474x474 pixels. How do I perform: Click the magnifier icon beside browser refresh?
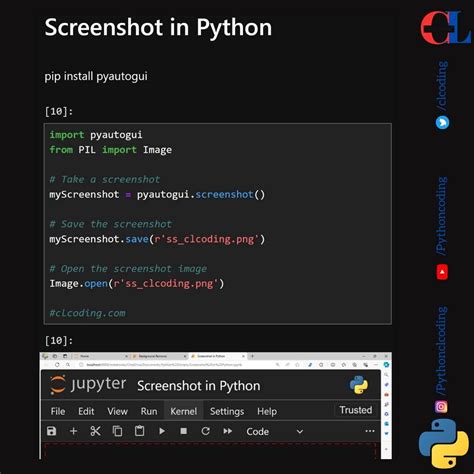point(68,365)
